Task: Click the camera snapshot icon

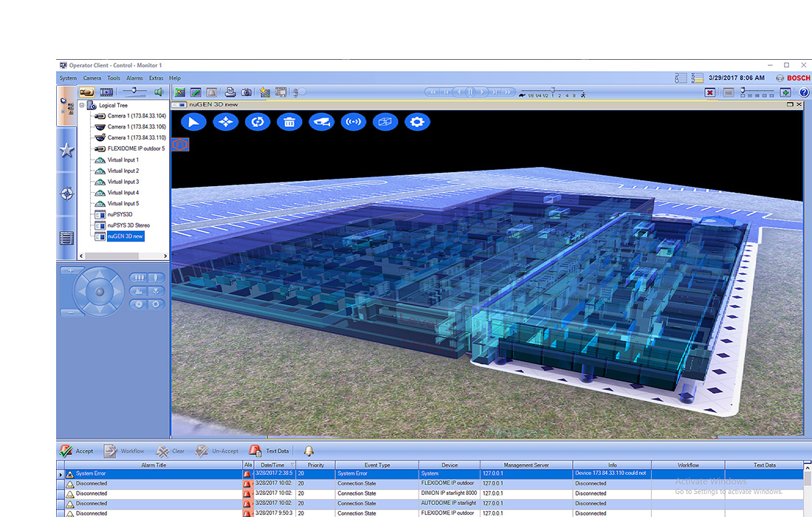Action: [x=247, y=92]
